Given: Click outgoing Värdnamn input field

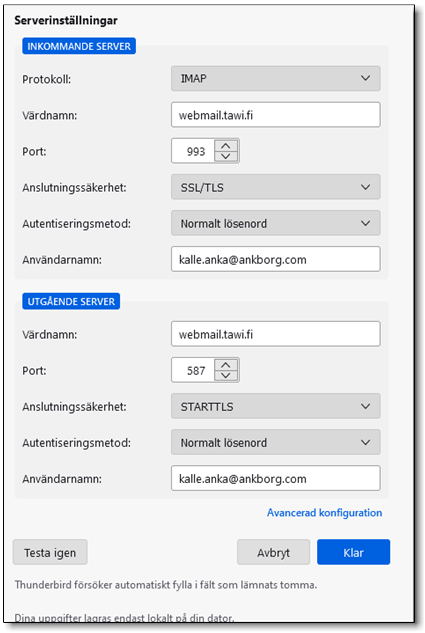Looking at the screenshot, I should (x=276, y=334).
